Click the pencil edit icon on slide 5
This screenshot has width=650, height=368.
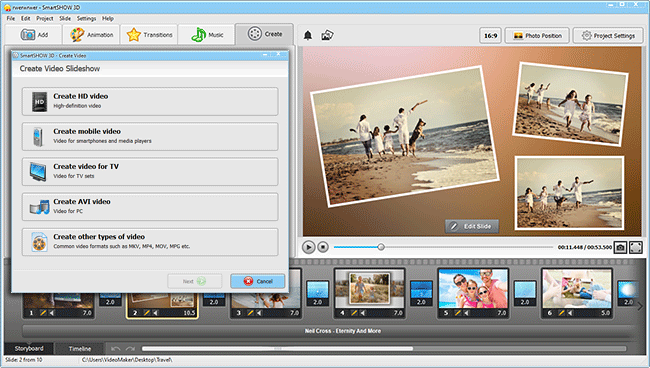458,313
